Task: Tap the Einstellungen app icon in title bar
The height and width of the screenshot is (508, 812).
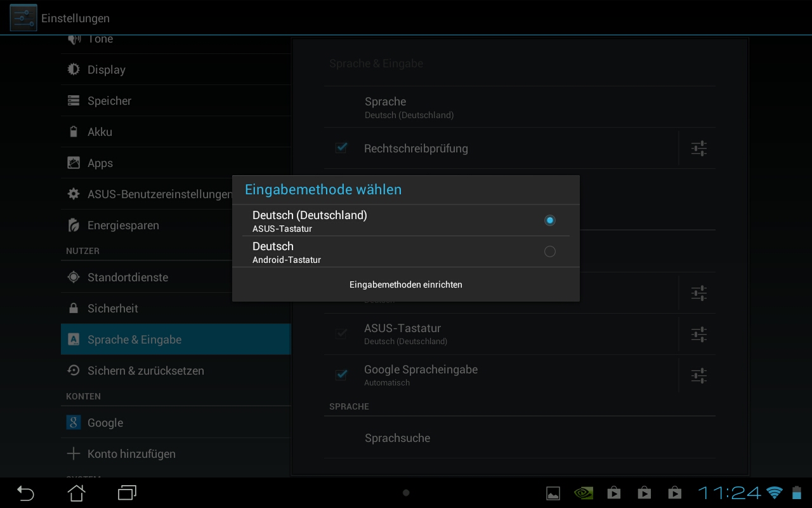Action: [x=23, y=18]
